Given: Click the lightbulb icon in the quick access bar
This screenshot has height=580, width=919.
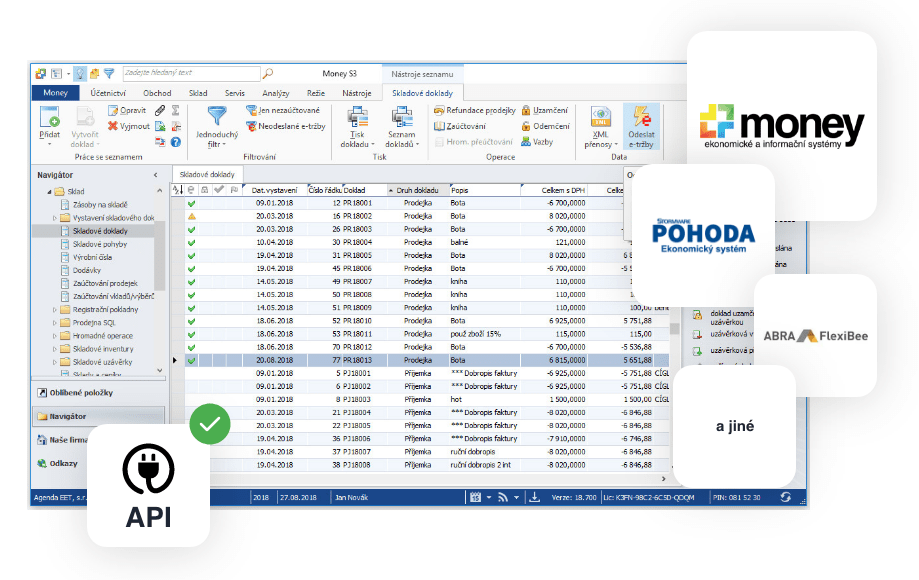Looking at the screenshot, I should pyautogui.click(x=80, y=73).
